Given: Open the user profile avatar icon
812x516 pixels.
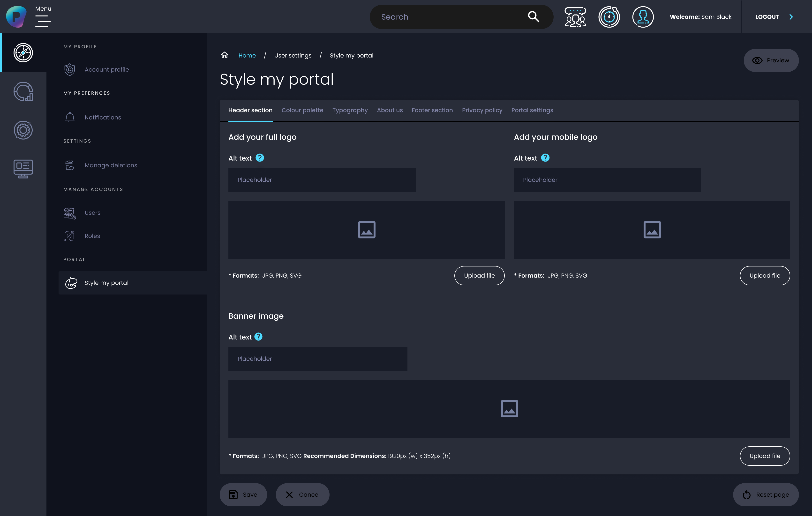Looking at the screenshot, I should pos(643,17).
